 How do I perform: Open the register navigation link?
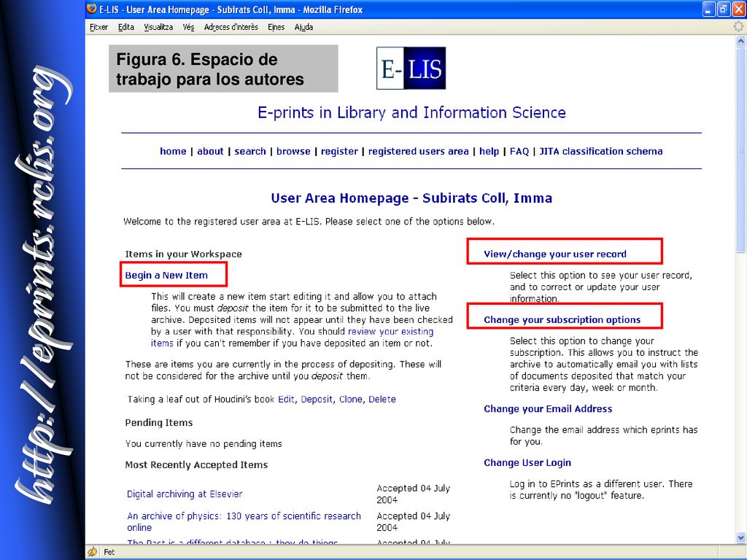[339, 151]
